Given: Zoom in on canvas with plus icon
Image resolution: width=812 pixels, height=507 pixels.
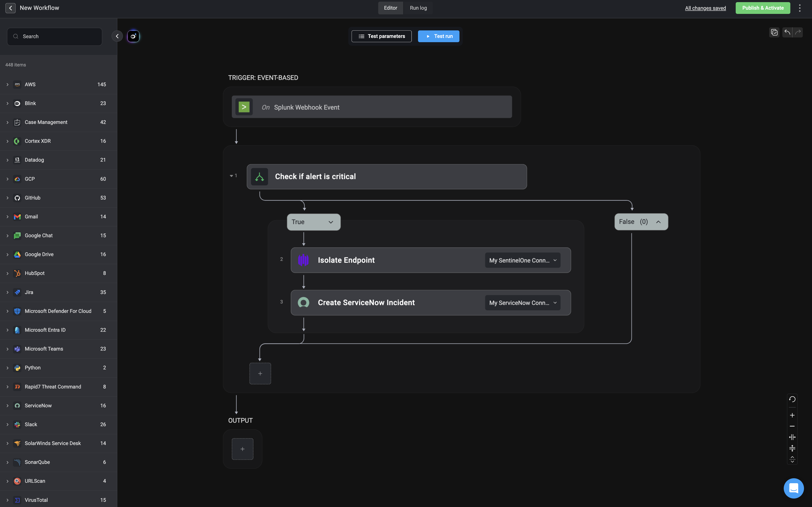Looking at the screenshot, I should (792, 415).
